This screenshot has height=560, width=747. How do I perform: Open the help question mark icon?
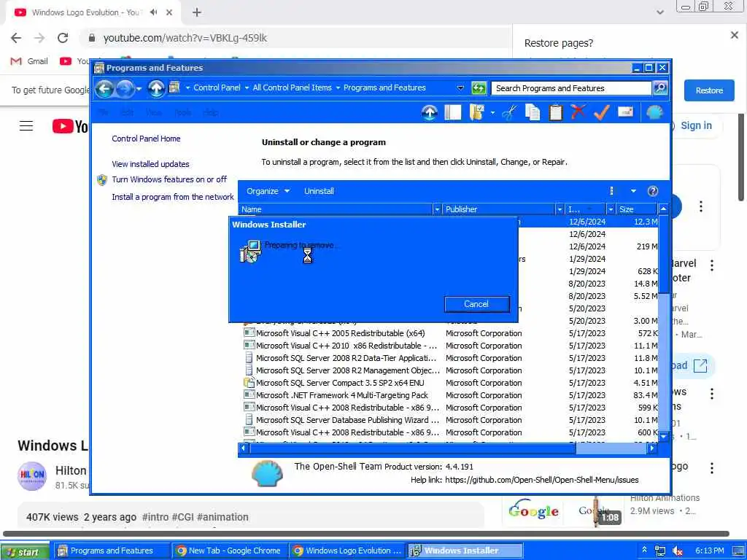[x=653, y=191]
